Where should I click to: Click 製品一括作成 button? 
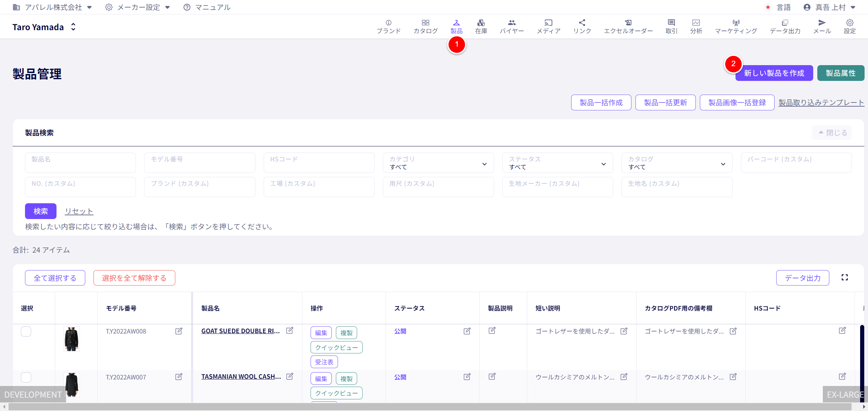coord(601,102)
